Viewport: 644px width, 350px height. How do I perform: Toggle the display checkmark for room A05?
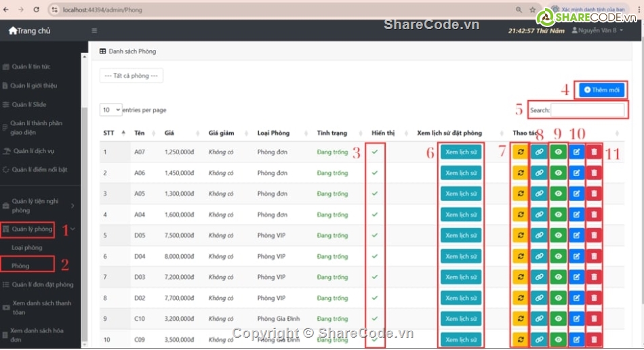375,194
